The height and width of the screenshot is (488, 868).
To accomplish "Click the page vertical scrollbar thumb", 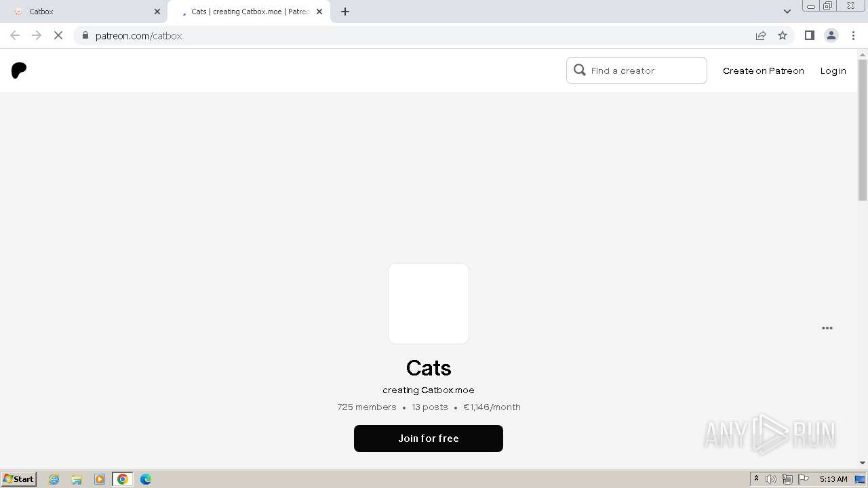I will 863,130.
